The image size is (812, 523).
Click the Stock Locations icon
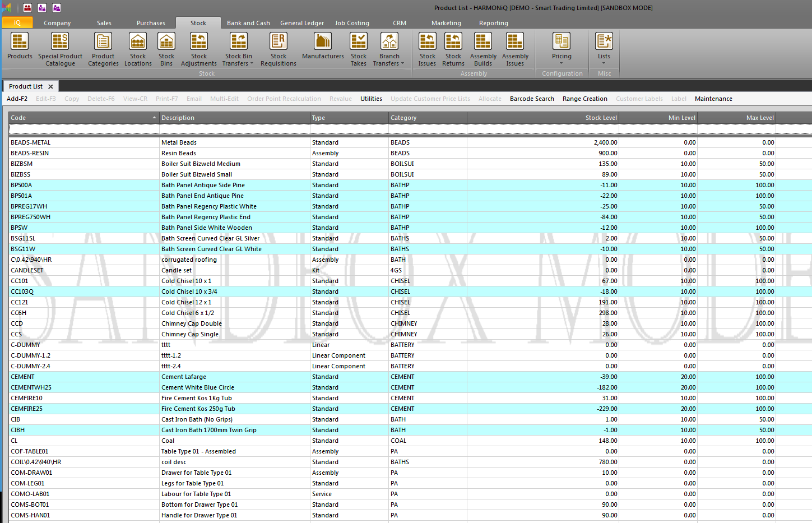coord(138,49)
